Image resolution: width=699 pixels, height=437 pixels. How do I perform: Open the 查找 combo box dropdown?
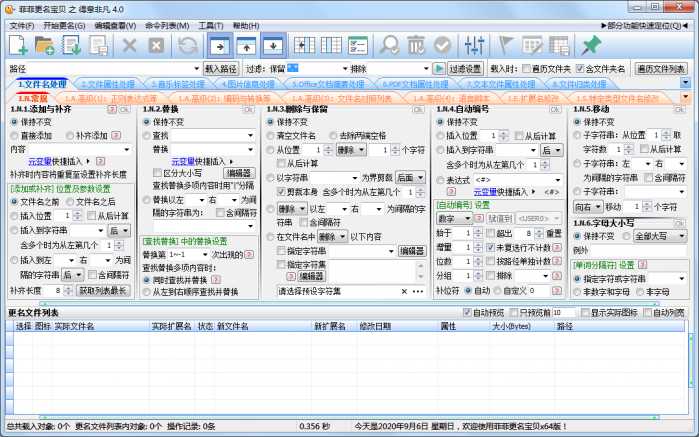point(251,135)
